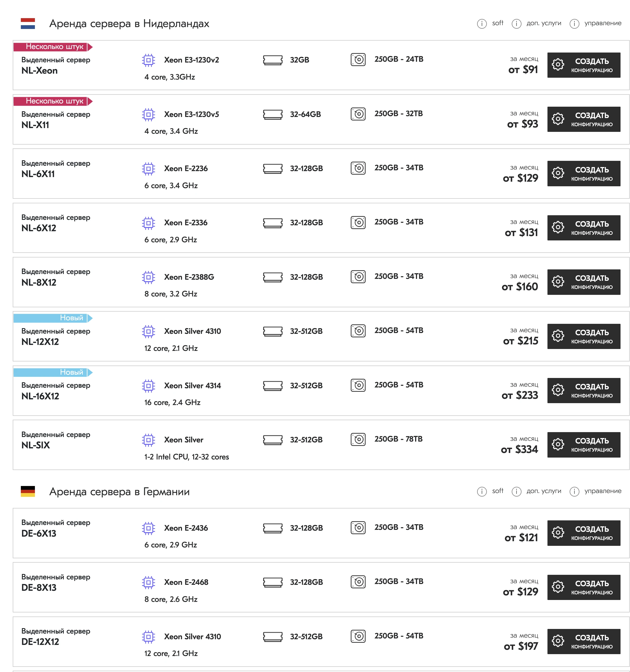Click the RAM icon in NL-6X11 row

point(273,168)
